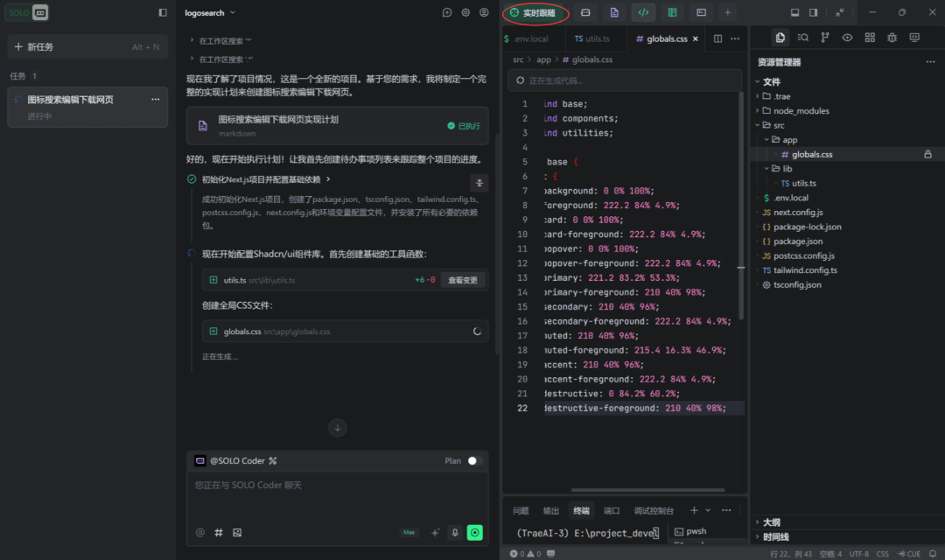Click the 查看变更 view changes button

click(x=463, y=280)
